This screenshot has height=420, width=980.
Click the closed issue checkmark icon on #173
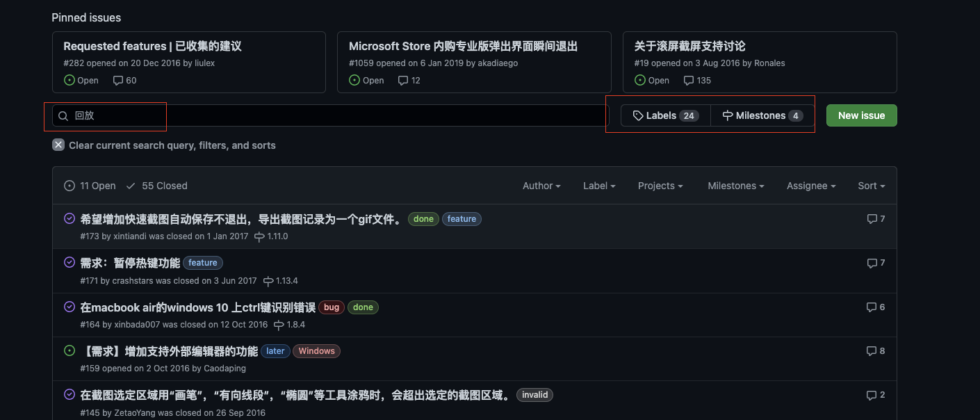69,218
